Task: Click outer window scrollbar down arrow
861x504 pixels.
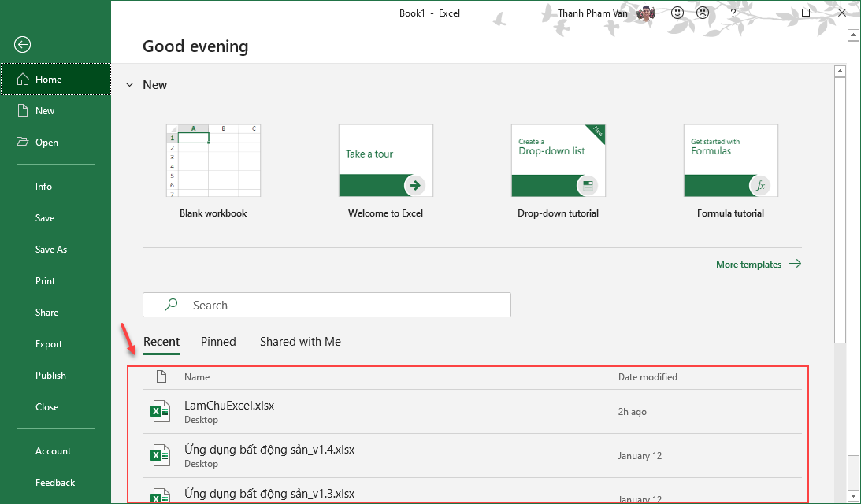Action: tap(853, 495)
